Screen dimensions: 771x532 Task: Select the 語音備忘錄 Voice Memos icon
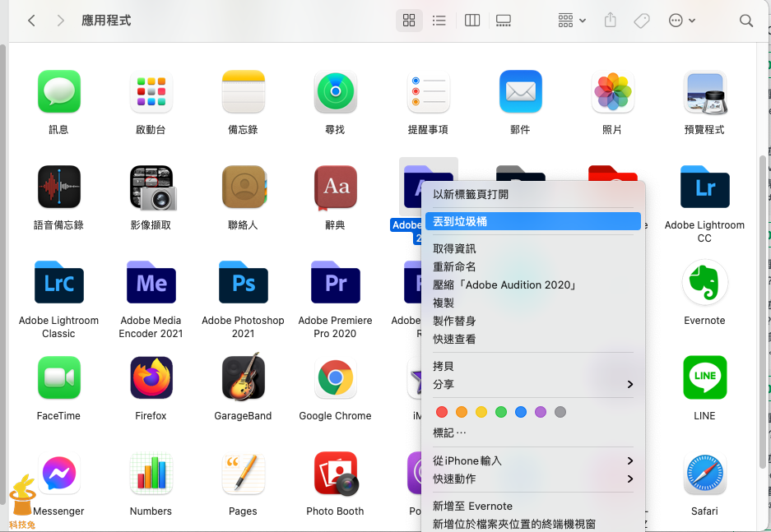[x=59, y=187]
